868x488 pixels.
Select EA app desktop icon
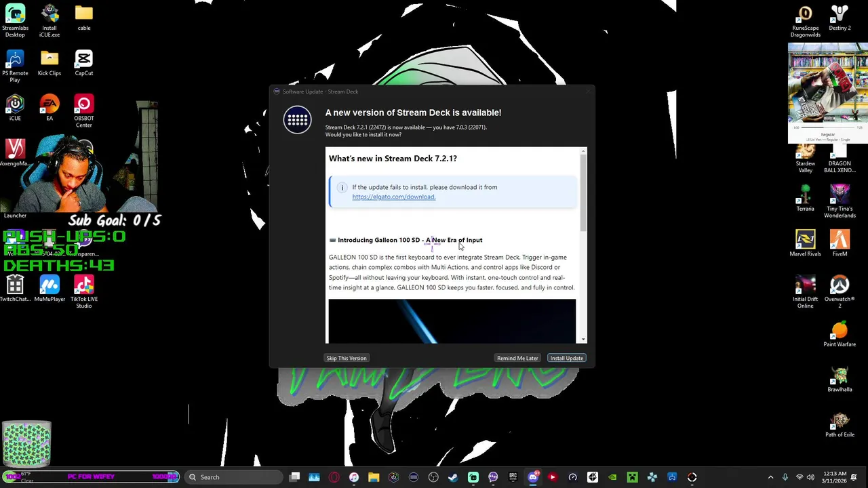click(x=50, y=108)
